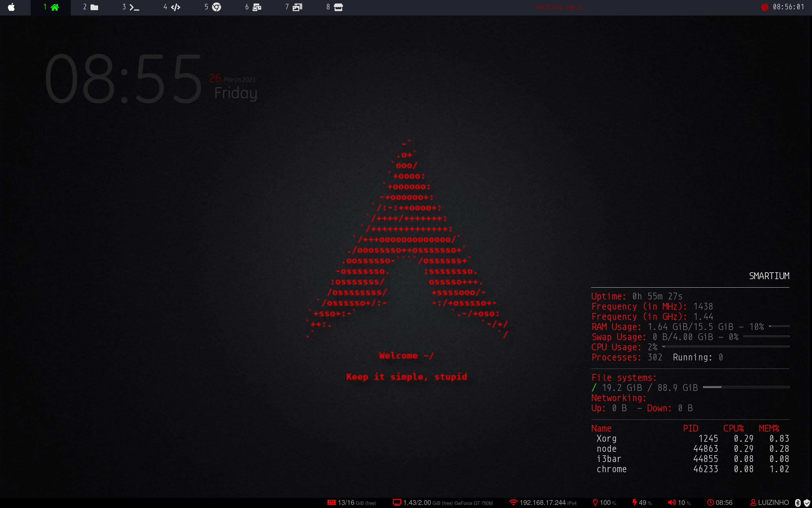Click the CPU% column header
Viewport: 812px width, 508px height.
734,428
